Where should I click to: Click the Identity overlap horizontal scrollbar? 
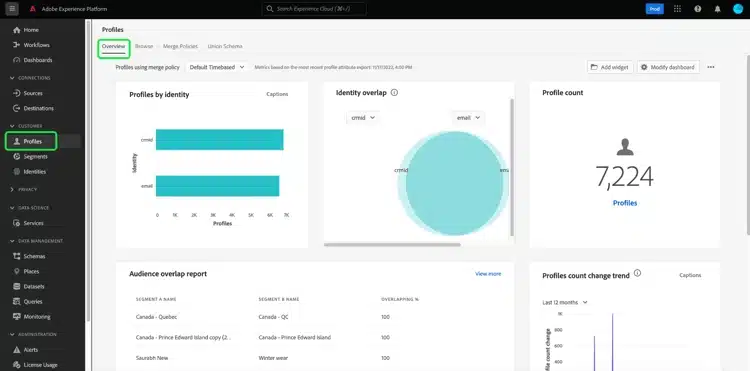click(392, 245)
